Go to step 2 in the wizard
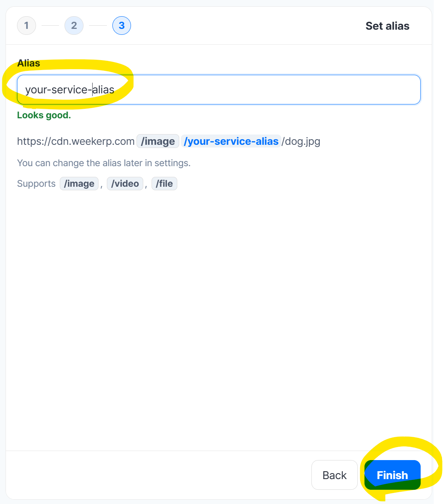Screen dimensions: 444x504 (x=74, y=26)
